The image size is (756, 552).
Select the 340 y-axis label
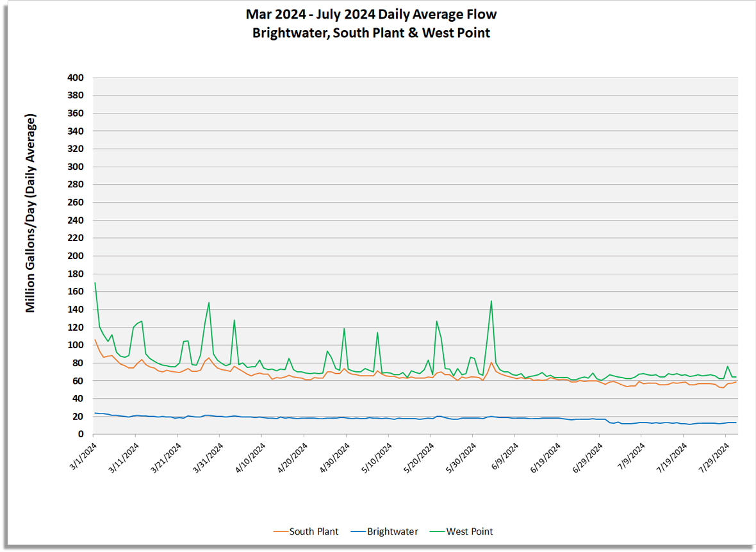coord(76,131)
